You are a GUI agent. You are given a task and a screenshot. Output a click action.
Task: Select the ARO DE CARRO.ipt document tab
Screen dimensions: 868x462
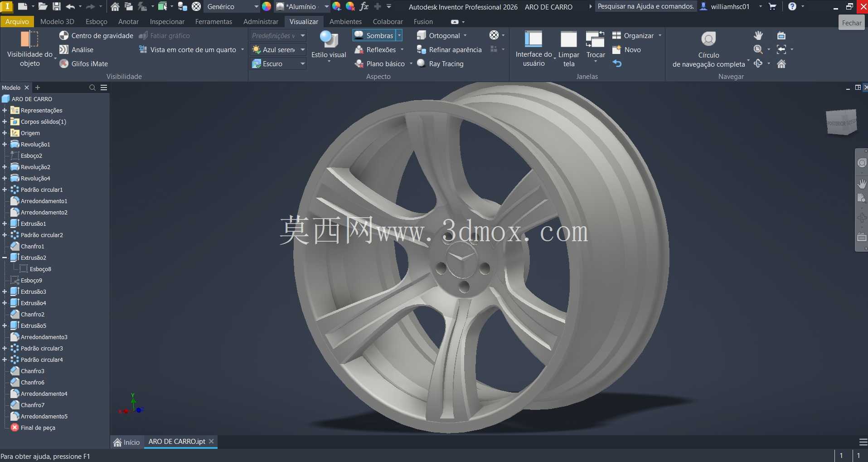pyautogui.click(x=177, y=441)
